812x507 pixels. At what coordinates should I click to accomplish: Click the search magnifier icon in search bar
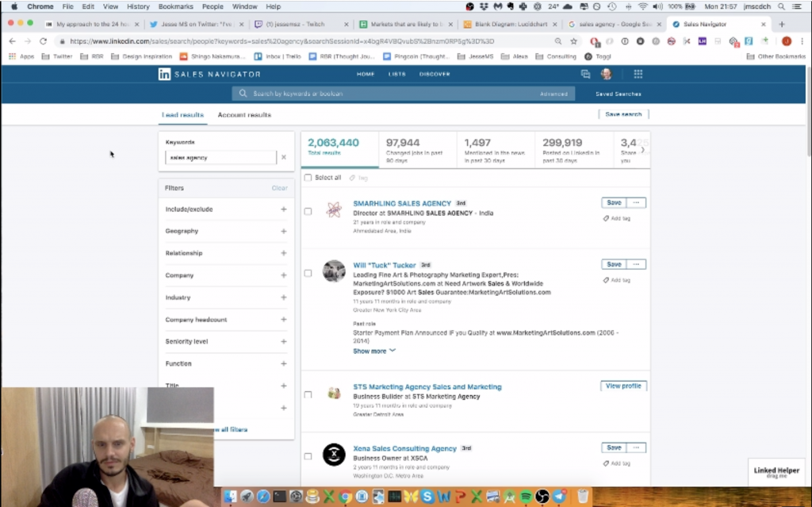click(x=244, y=94)
